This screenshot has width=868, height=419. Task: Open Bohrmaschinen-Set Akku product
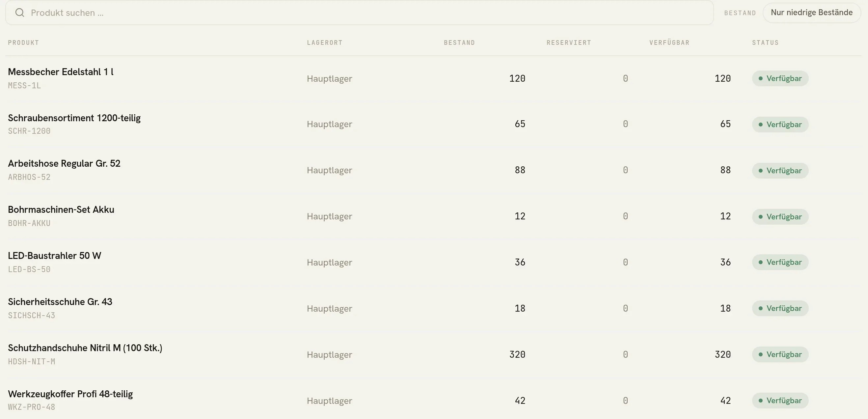coord(61,210)
